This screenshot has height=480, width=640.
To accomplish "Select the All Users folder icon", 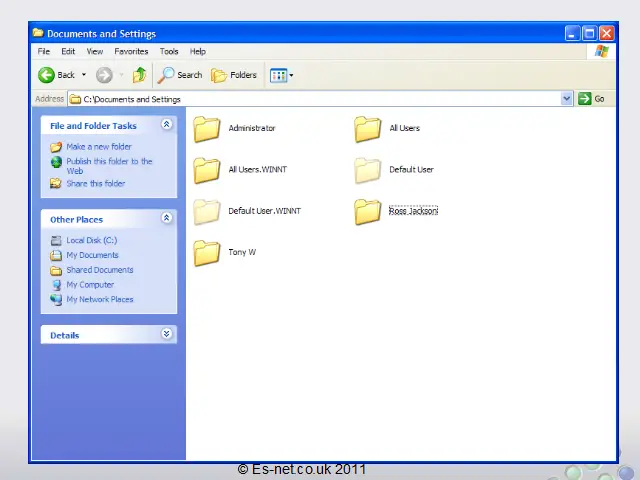I will [x=368, y=129].
